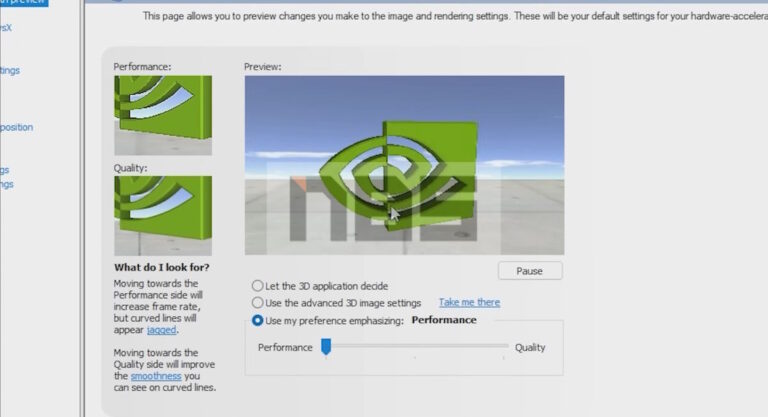The width and height of the screenshot is (768, 417).
Task: Click the Quality label right of the slider
Action: click(x=530, y=348)
